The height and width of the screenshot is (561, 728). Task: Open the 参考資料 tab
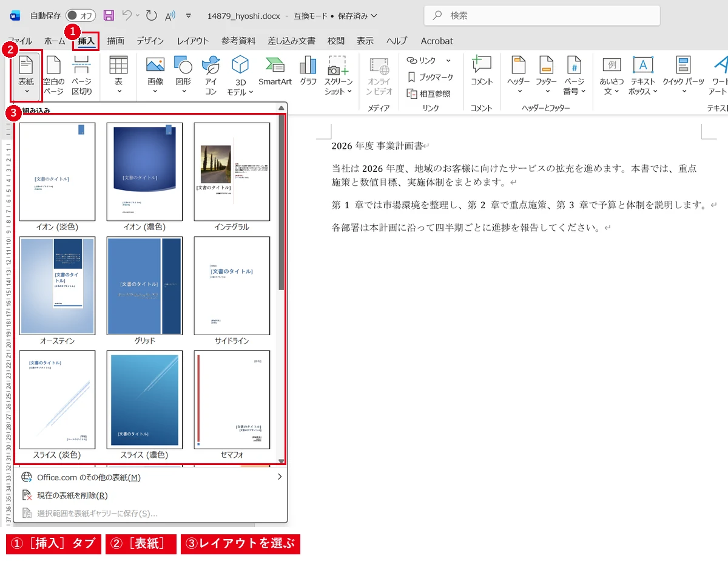238,41
